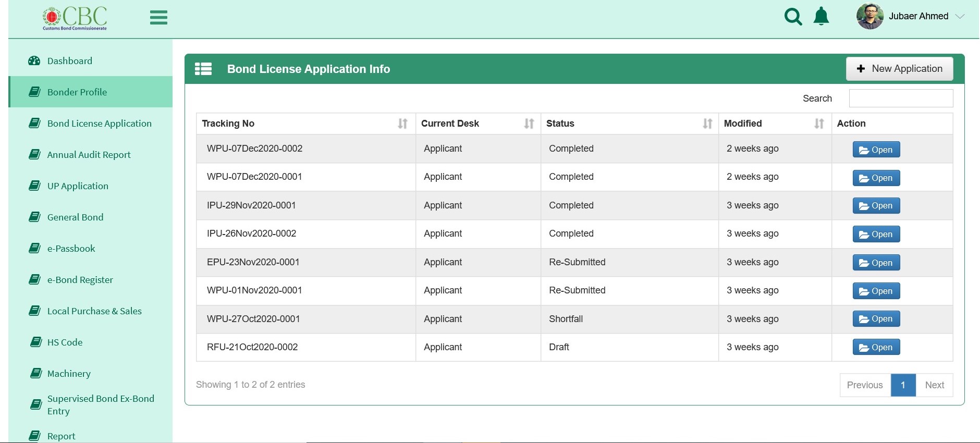Navigate to UP Application
This screenshot has height=443, width=980.
pos(90,186)
